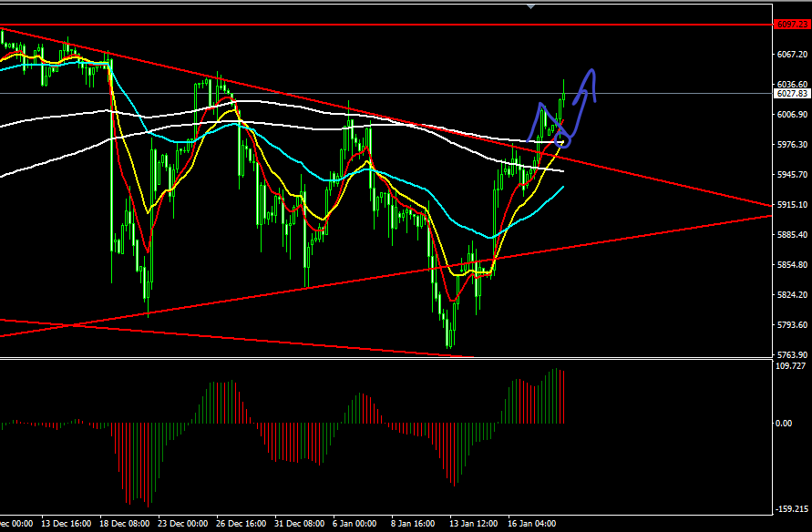Click the 6006.90 price scale value
This screenshot has width=812, height=532.
[792, 115]
